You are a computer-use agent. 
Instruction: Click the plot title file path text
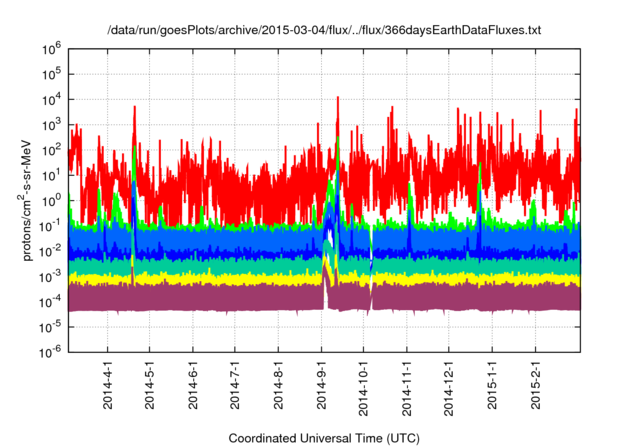pos(324,30)
